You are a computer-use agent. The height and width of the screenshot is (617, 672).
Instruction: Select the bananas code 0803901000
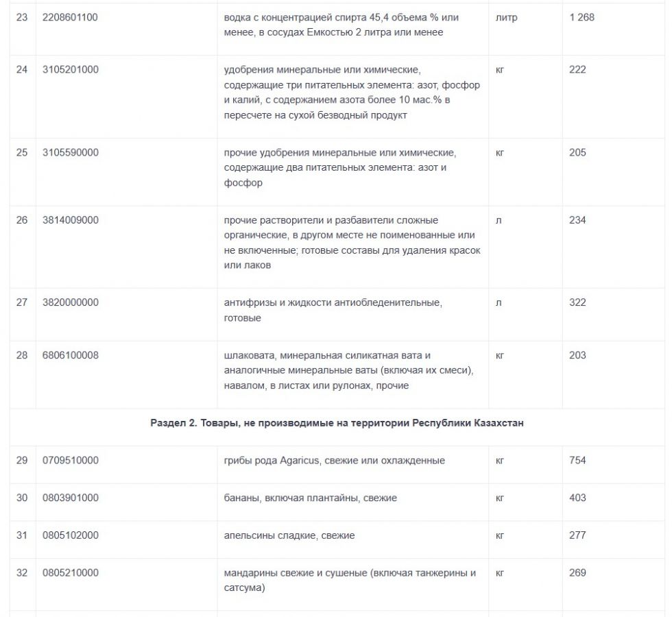pyautogui.click(x=70, y=498)
